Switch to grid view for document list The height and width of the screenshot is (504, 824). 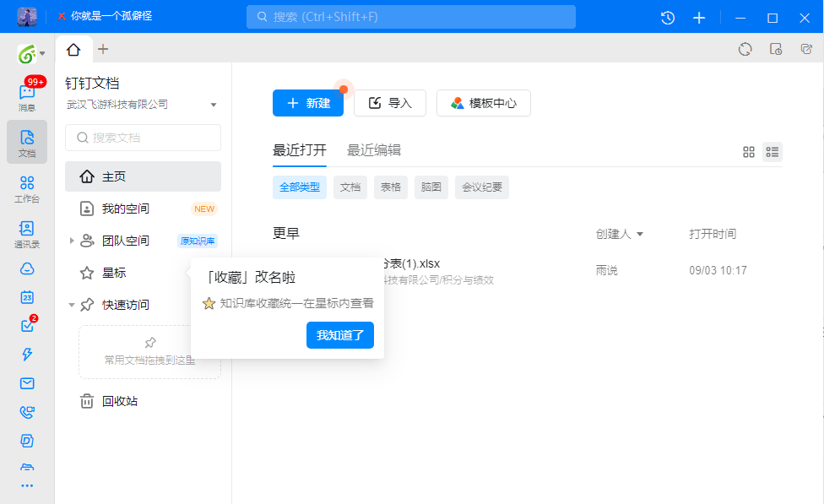pos(748,152)
